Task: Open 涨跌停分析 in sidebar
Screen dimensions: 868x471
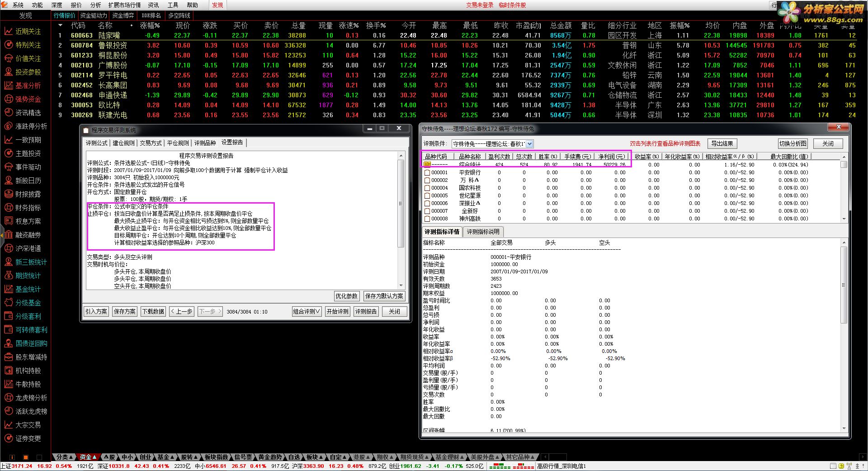Action: click(x=25, y=126)
